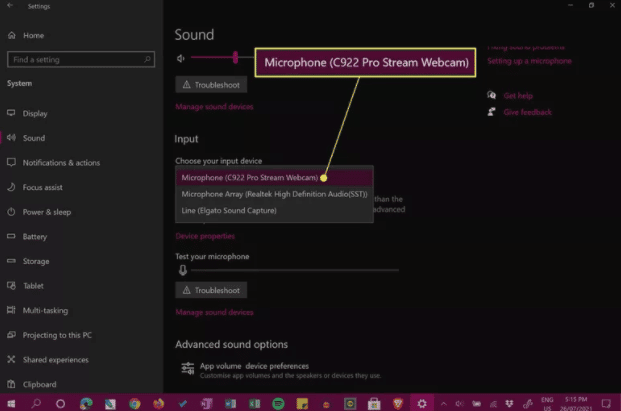Click the Dropbox tray icon
The height and width of the screenshot is (411, 621).
click(510, 403)
